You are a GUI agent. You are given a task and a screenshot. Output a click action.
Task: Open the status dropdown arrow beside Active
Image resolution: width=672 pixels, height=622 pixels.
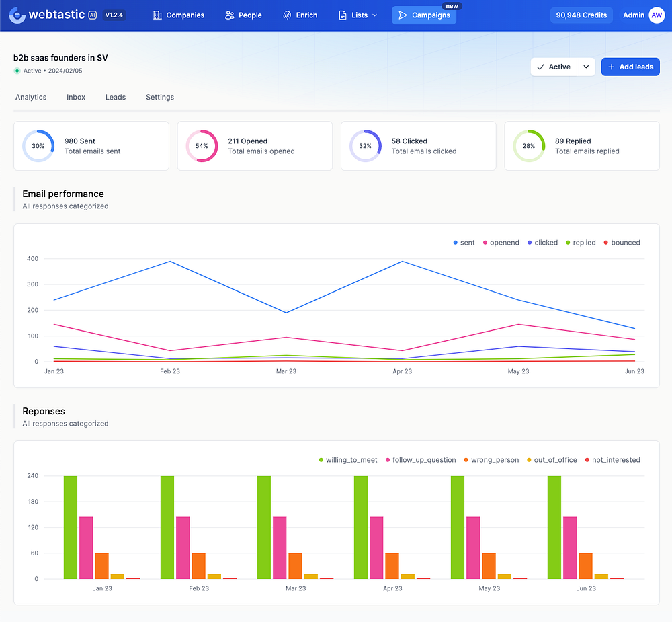pos(586,67)
